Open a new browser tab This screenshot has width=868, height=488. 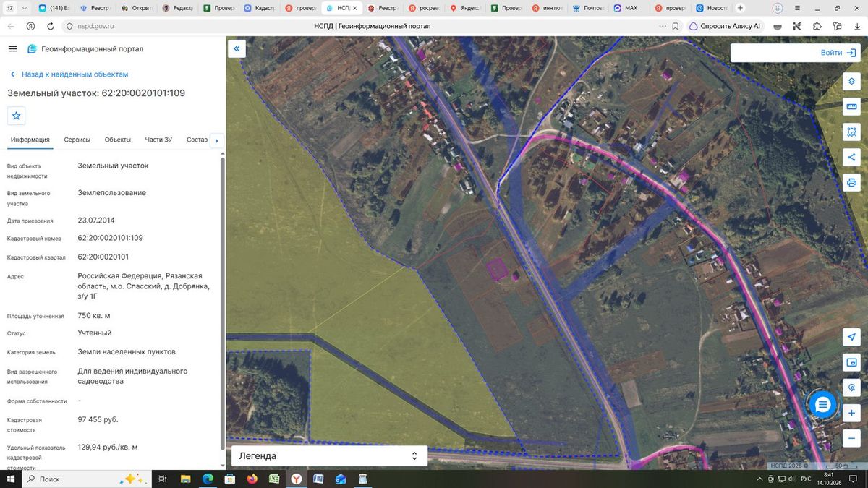[x=740, y=8]
